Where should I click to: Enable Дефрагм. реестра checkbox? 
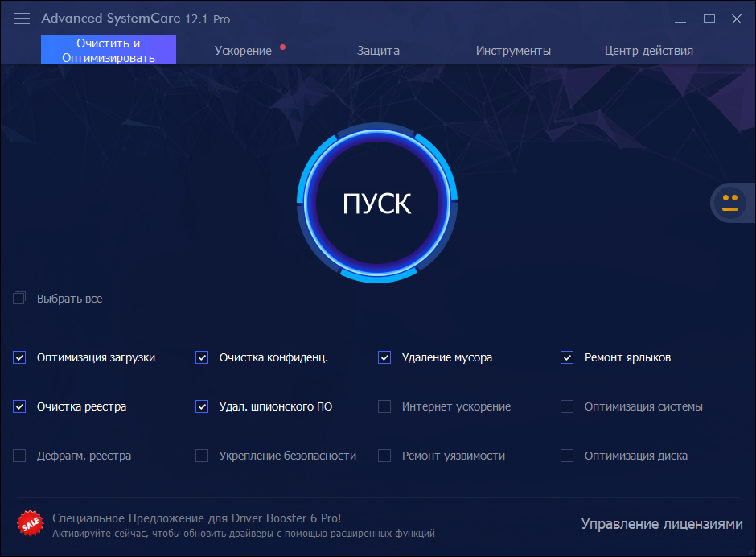click(x=19, y=456)
